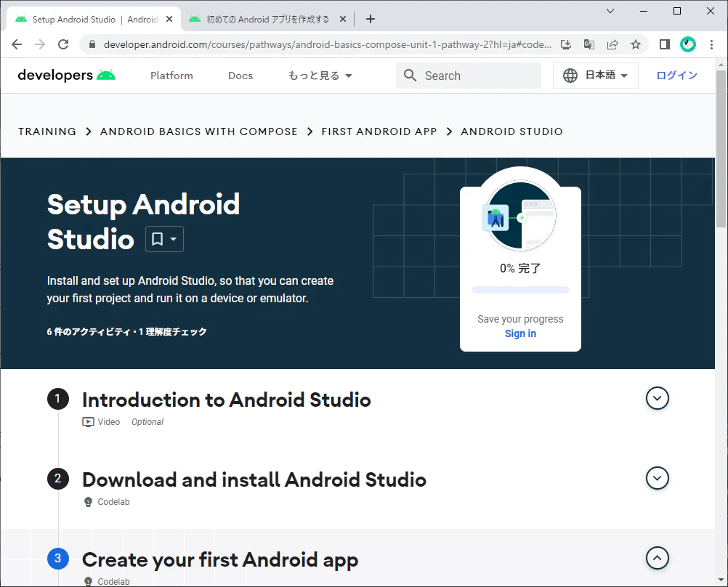Open the tab search chevron in the title bar
The height and width of the screenshot is (587, 728).
click(610, 11)
